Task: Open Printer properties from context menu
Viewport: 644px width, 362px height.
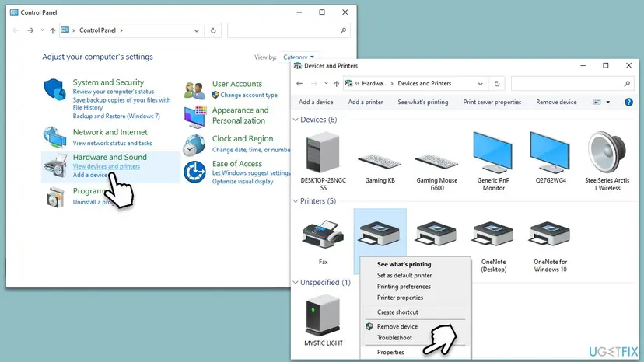Action: pos(400,298)
